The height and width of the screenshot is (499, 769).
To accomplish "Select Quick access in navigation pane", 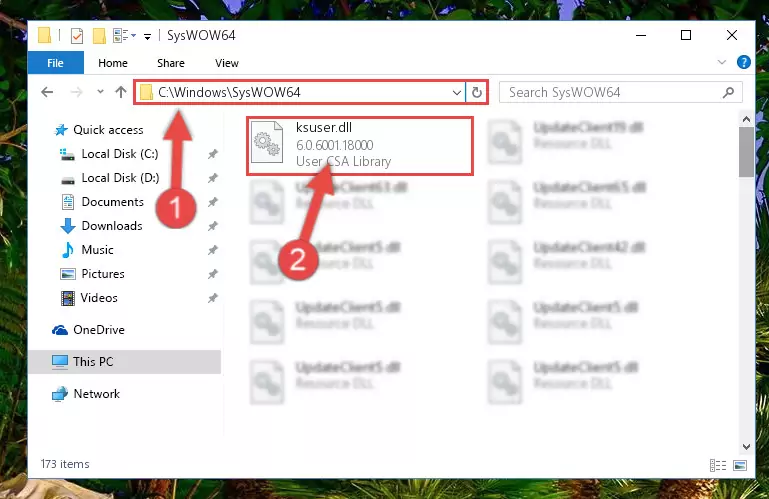I will (x=100, y=130).
